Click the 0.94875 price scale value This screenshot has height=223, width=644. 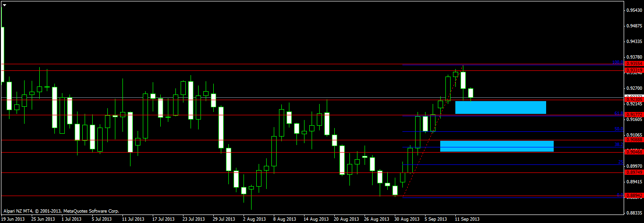634,26
